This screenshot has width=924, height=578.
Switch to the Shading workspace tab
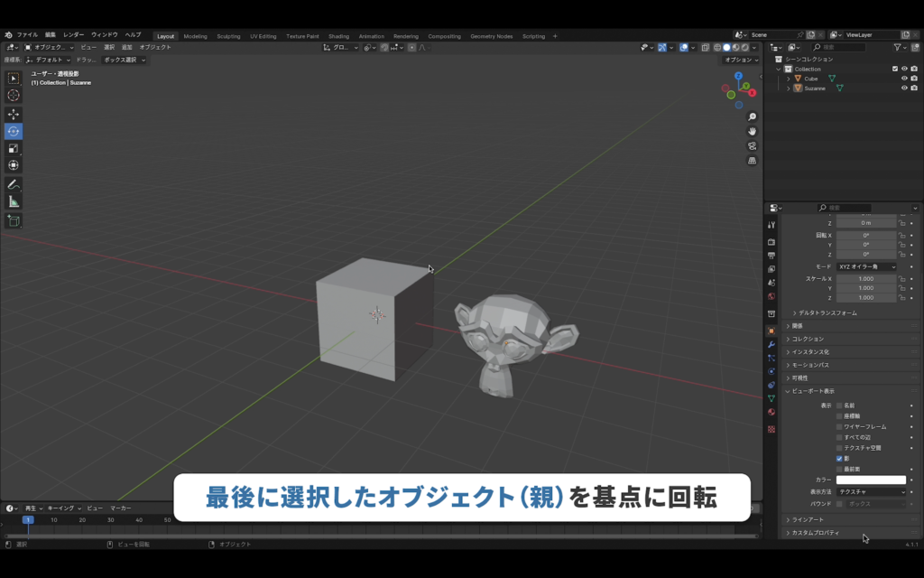click(x=339, y=36)
